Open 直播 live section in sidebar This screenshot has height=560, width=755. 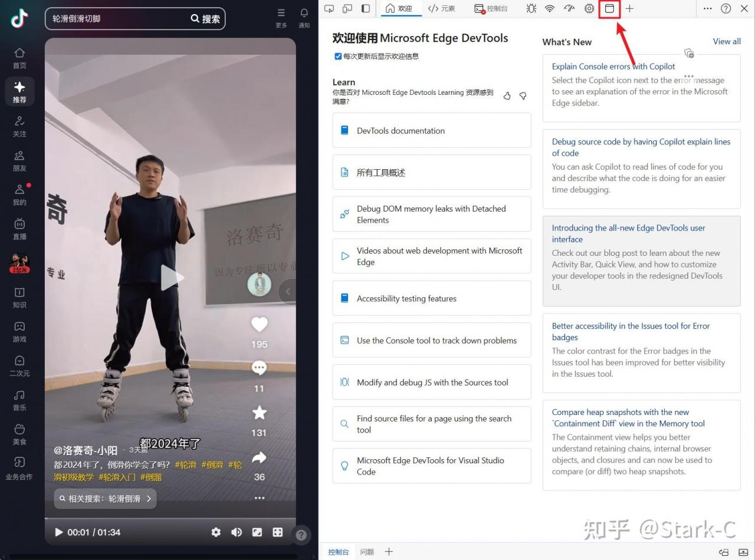(19, 229)
